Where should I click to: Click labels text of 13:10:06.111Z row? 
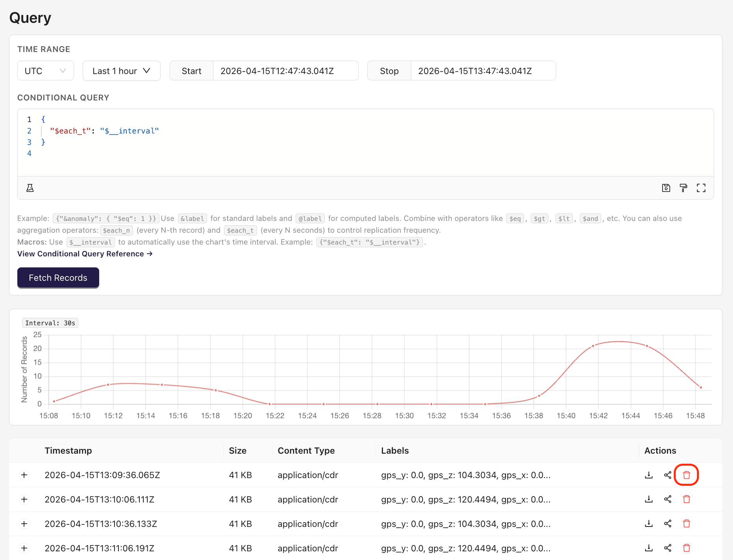(x=466, y=499)
